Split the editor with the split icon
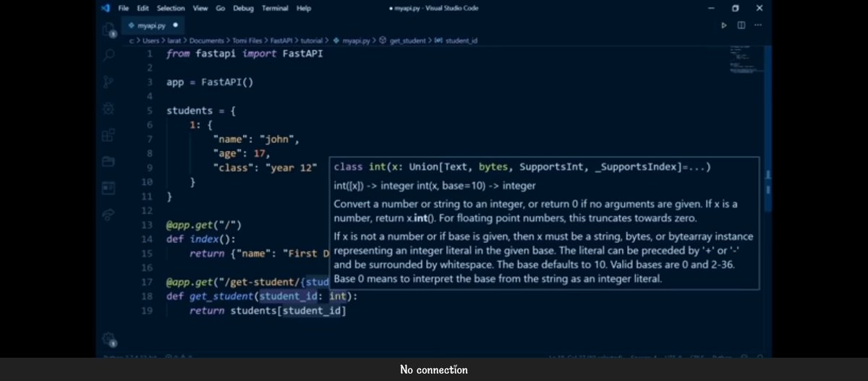Screen dimensions: 868x381 pyautogui.click(x=741, y=25)
